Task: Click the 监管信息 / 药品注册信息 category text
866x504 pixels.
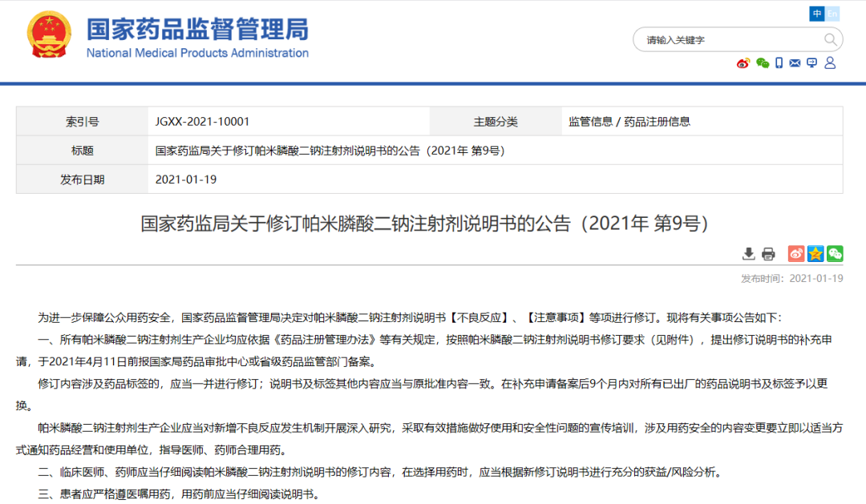Action: click(629, 122)
